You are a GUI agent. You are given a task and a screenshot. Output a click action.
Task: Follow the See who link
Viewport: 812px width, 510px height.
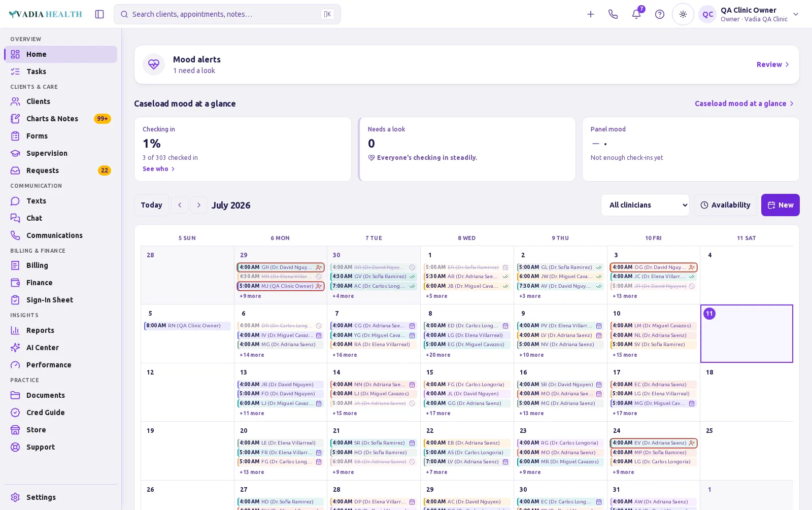coord(158,169)
